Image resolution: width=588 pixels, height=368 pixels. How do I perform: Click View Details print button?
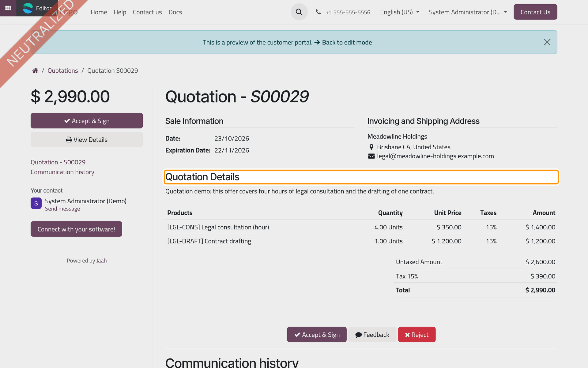87,140
